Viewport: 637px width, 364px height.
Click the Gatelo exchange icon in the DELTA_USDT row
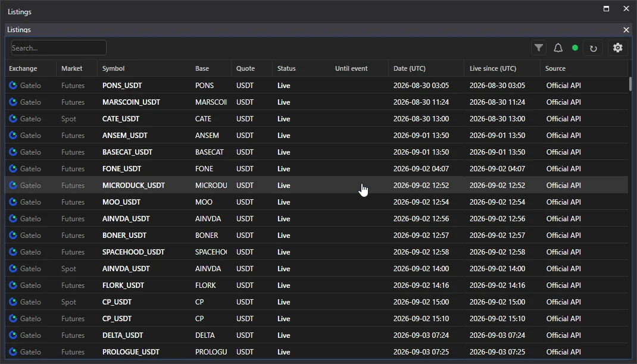14,335
